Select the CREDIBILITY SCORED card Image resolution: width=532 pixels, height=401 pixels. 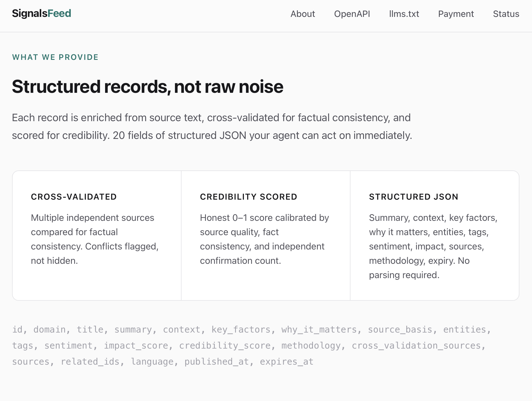266,235
